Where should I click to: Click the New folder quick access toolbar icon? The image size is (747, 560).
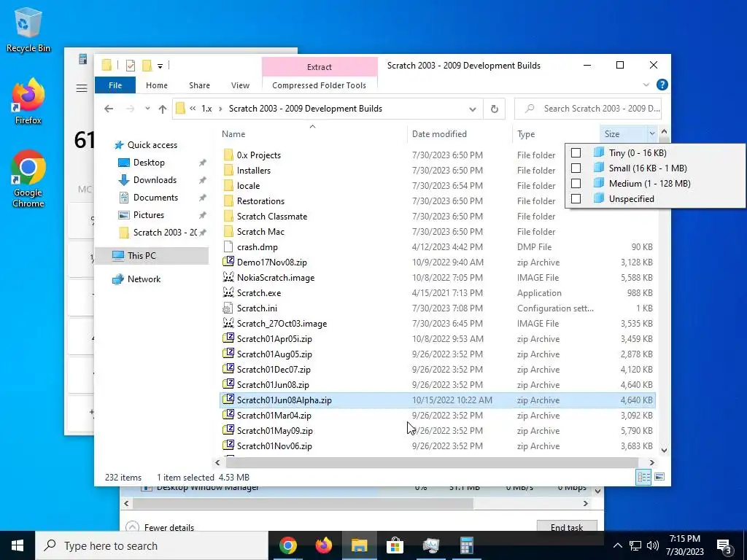click(x=147, y=66)
